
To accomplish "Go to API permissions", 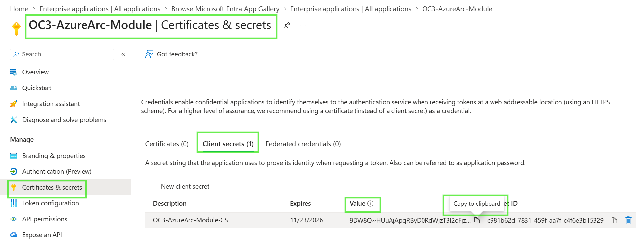I will tap(45, 219).
